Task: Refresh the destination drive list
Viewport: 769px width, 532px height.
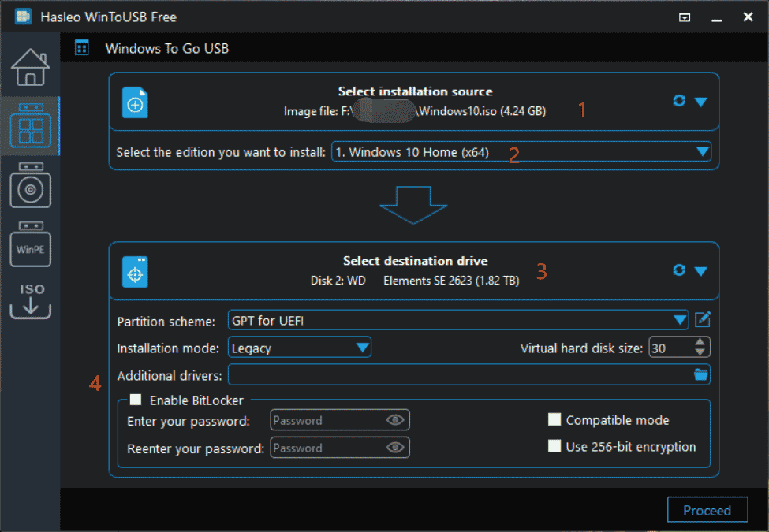Action: click(x=679, y=270)
